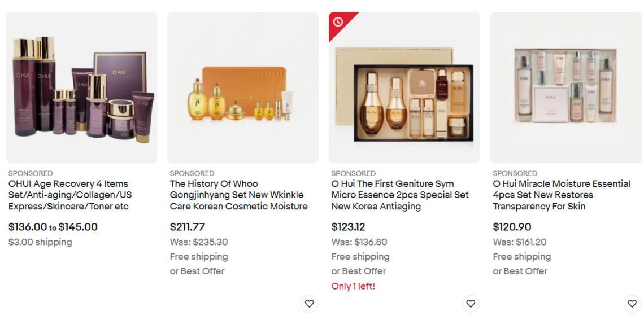Click heart icon on O Hui Geniture listing
The height and width of the screenshot is (320, 644).
click(471, 304)
